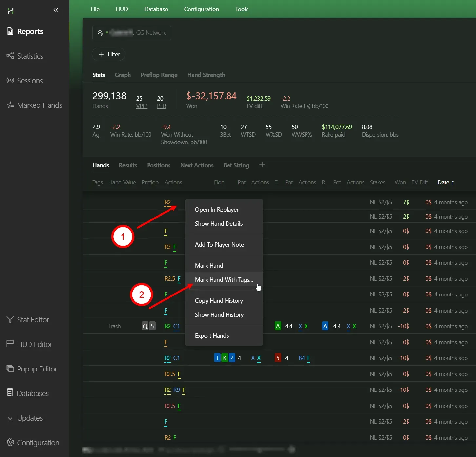Open Marked Hands star icon
The width and height of the screenshot is (476, 457).
coord(10,105)
